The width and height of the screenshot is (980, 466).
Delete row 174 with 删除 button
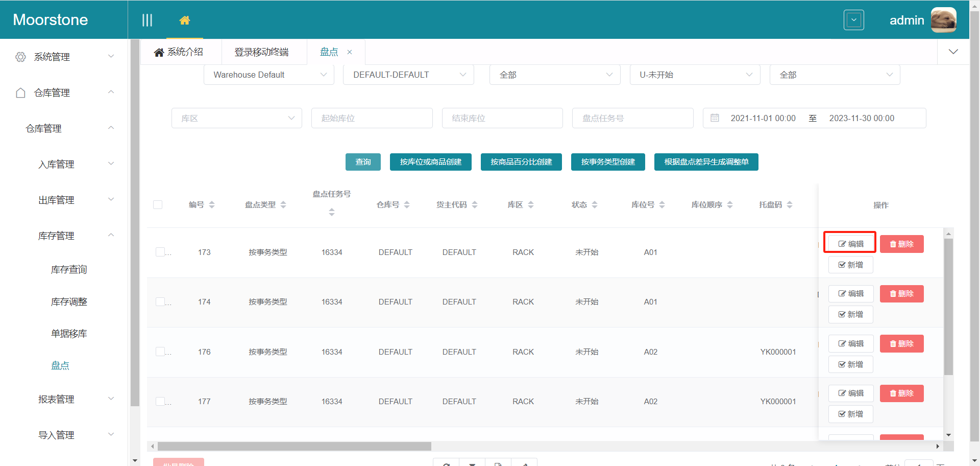point(901,294)
